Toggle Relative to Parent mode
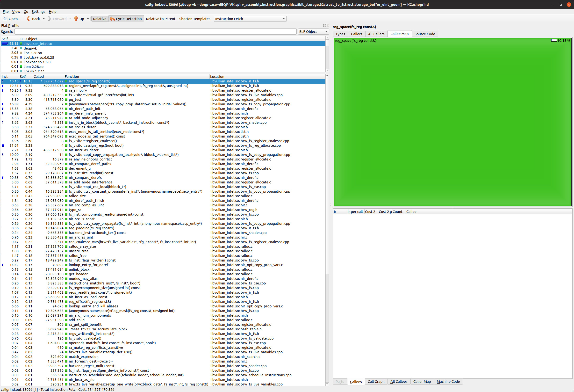This screenshot has width=574, height=392. pos(161,19)
